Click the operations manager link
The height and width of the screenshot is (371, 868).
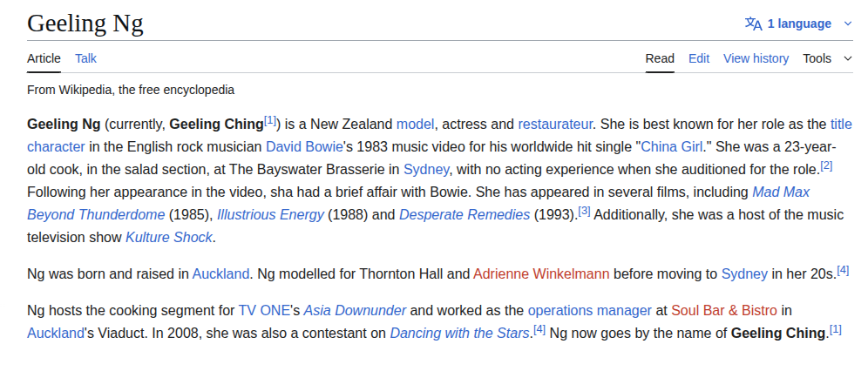[x=589, y=310]
